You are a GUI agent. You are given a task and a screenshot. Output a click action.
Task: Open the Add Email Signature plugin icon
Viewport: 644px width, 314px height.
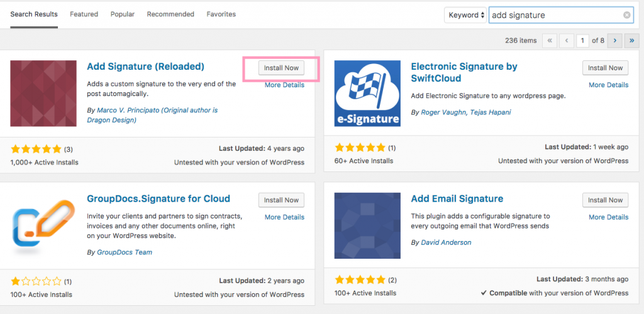(367, 225)
